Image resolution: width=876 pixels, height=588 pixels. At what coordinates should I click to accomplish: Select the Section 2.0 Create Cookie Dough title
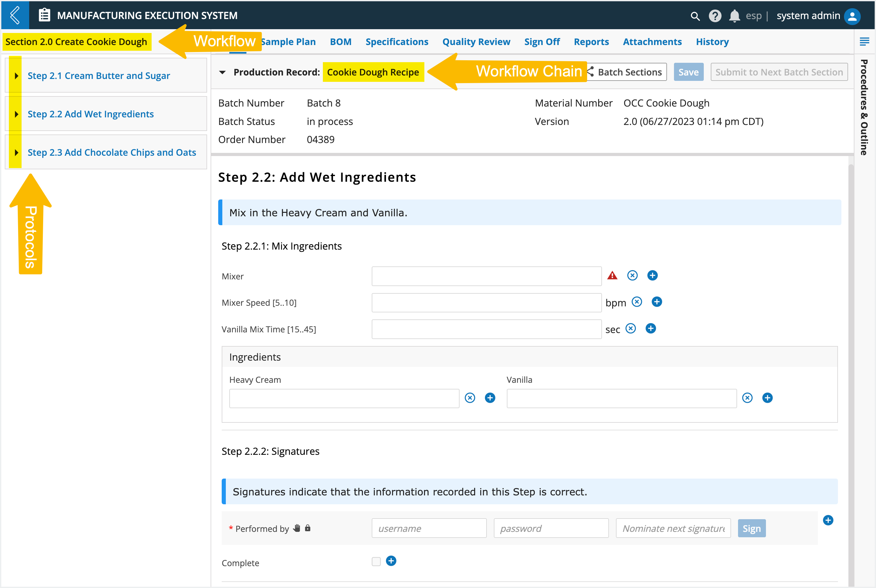[x=76, y=42]
